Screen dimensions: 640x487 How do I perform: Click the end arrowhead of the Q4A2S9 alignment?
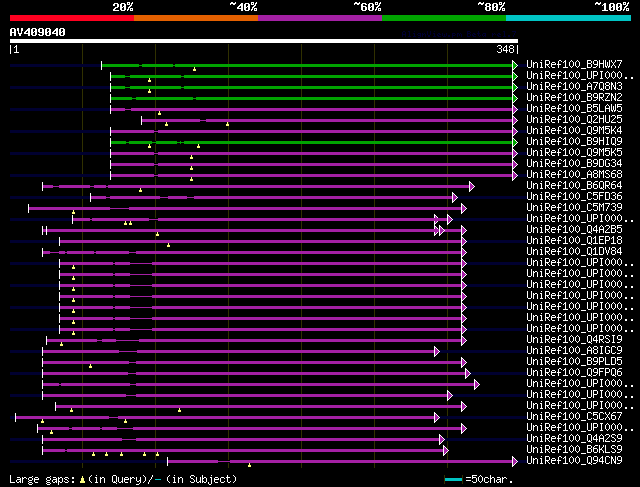[x=442, y=440]
